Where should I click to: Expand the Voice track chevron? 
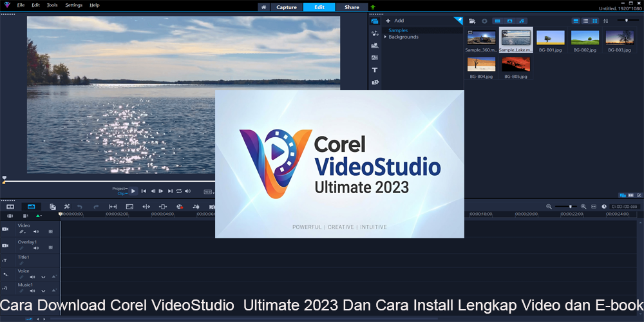pos(43,277)
